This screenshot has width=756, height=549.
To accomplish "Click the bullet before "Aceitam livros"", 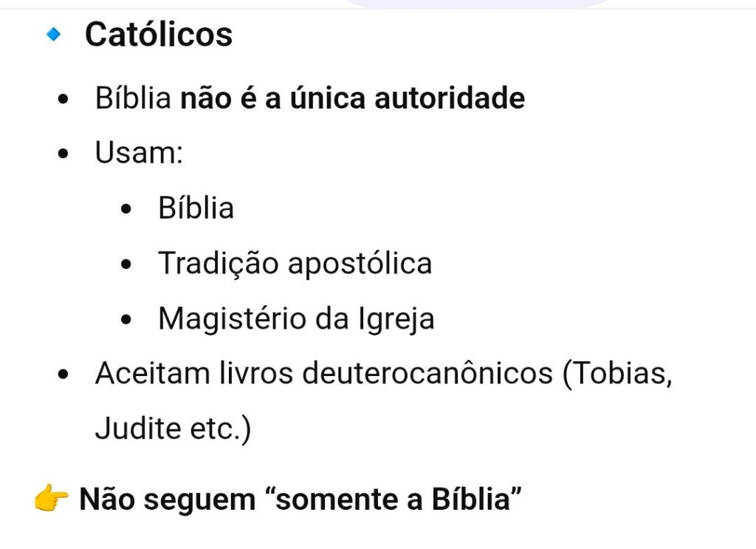I will click(66, 375).
